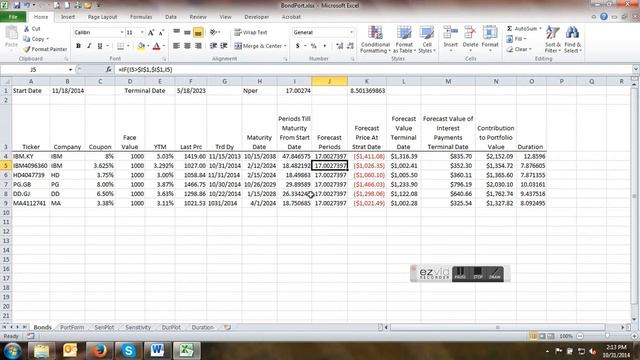Toggle Bold formatting

click(78, 46)
